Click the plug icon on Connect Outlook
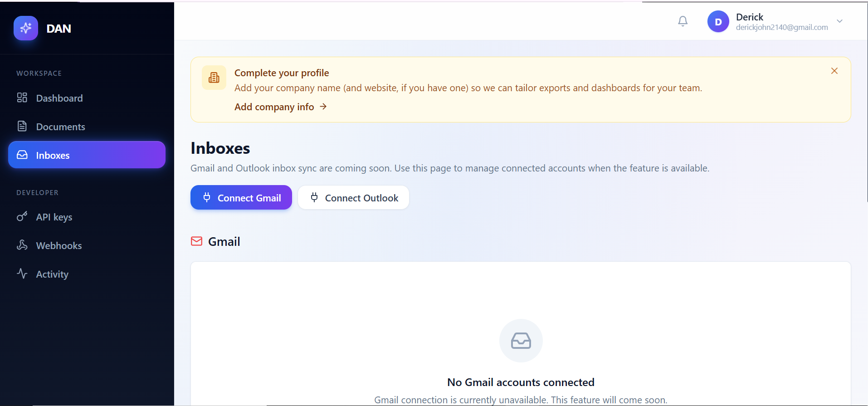 point(314,197)
